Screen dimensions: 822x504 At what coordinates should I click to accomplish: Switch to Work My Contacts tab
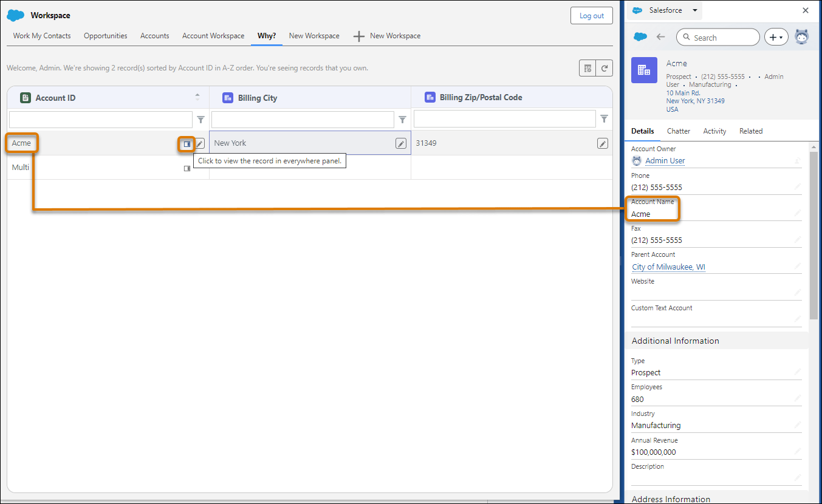click(42, 36)
